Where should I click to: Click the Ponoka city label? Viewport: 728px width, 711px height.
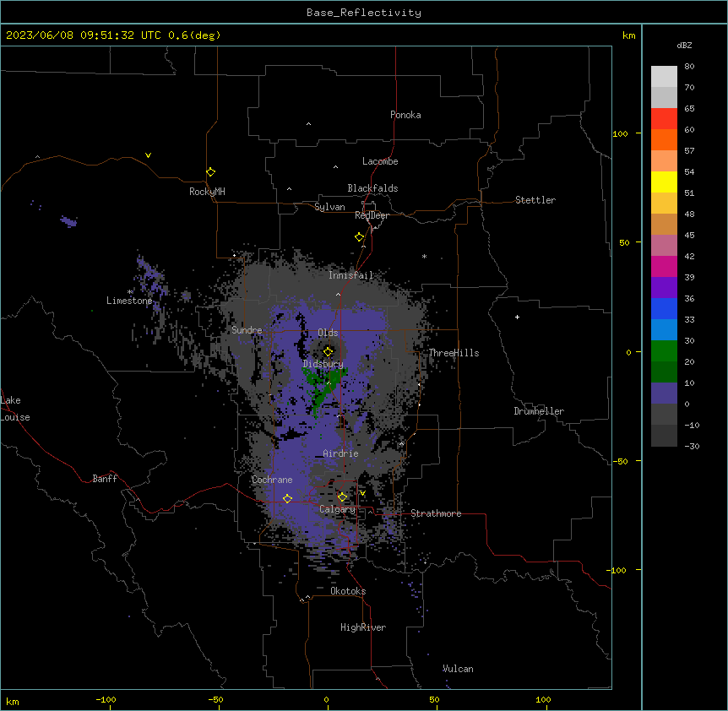[405, 115]
